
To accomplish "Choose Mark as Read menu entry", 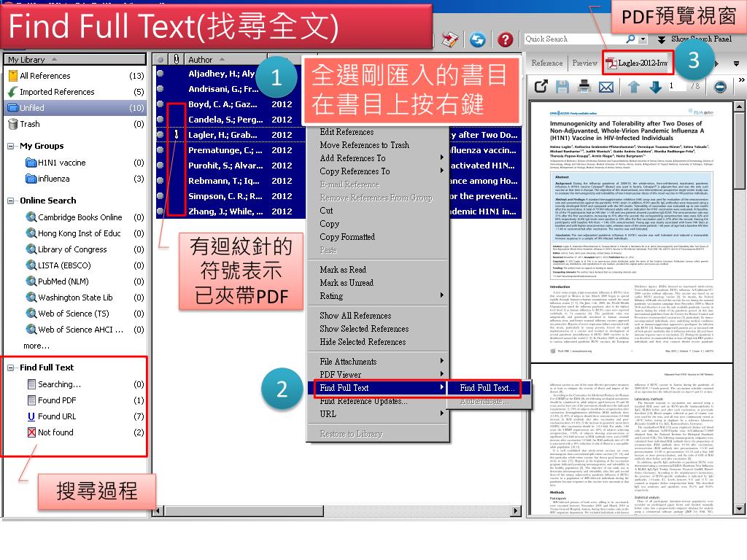I will point(379,270).
